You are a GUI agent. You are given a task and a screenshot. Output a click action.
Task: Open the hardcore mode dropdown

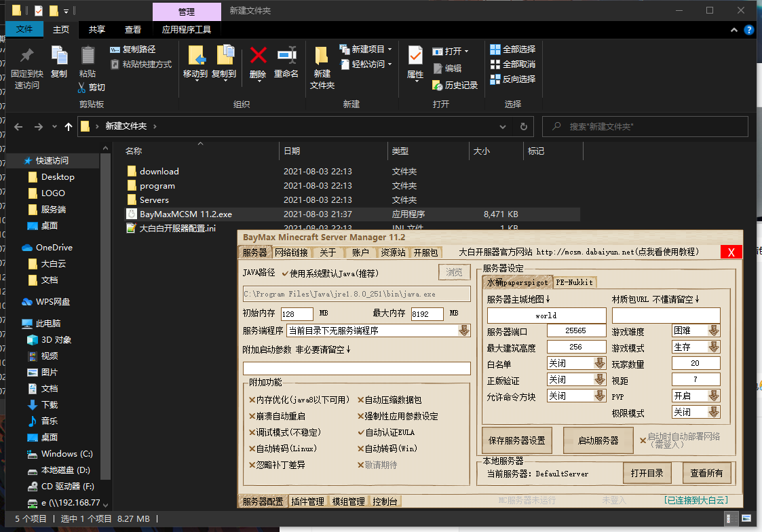pos(713,413)
